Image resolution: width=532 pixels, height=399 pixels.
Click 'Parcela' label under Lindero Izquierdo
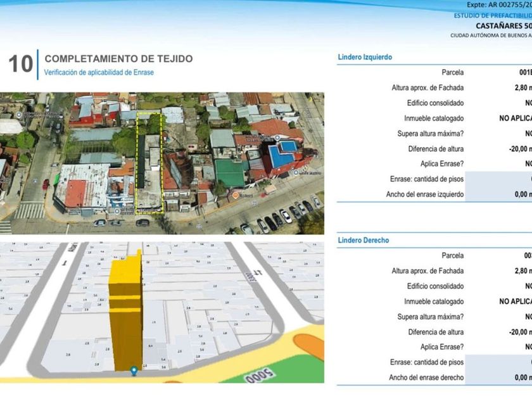pos(453,72)
